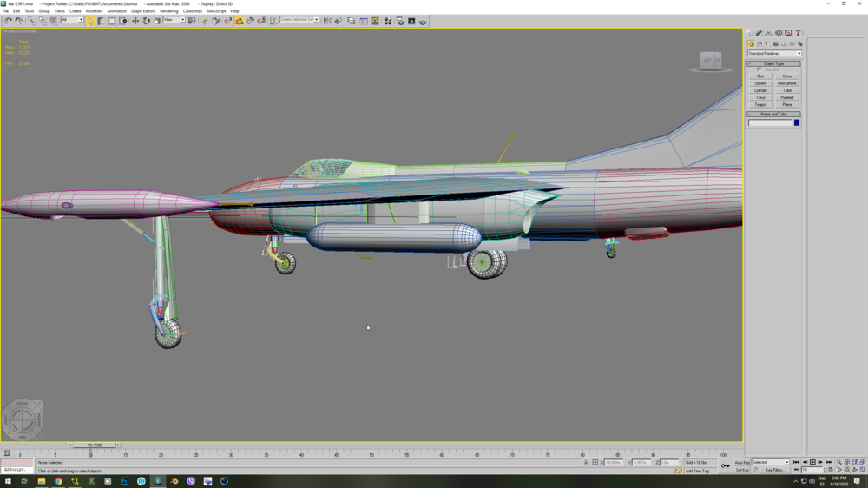
Task: Open the key 'Selected' dropdown
Action: pos(771,462)
